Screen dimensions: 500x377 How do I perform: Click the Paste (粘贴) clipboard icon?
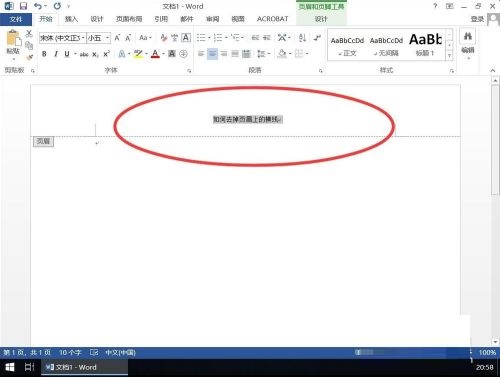click(x=13, y=38)
